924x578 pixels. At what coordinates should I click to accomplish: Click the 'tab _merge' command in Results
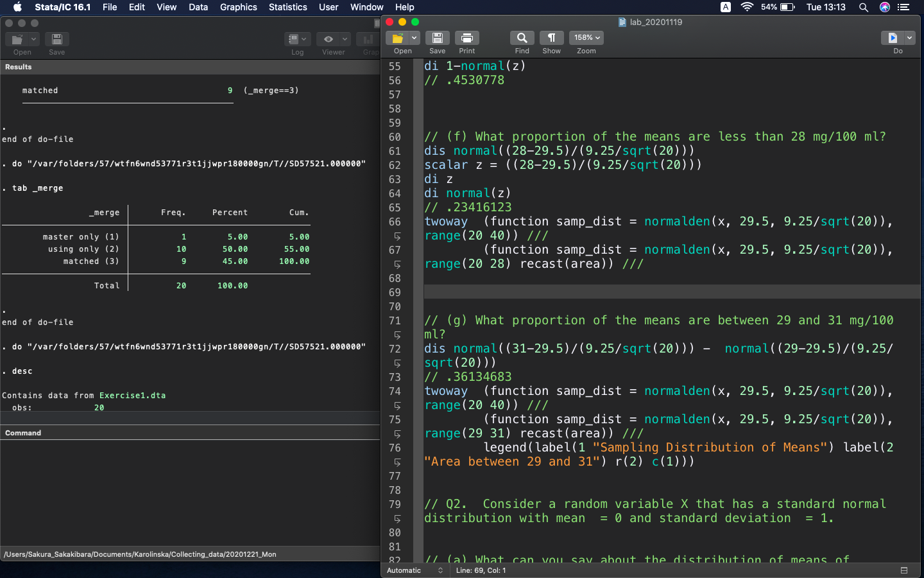tap(37, 188)
